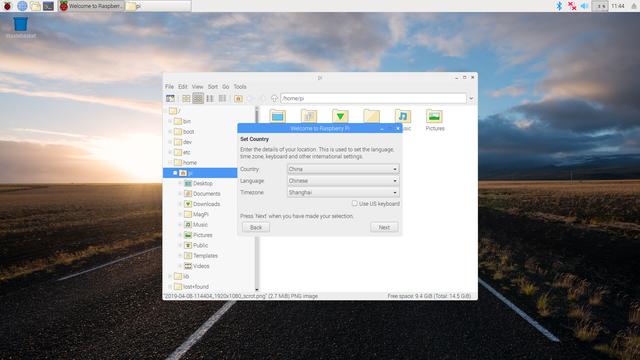Select Music in the folder tree
The width and height of the screenshot is (640, 360).
[196, 224]
